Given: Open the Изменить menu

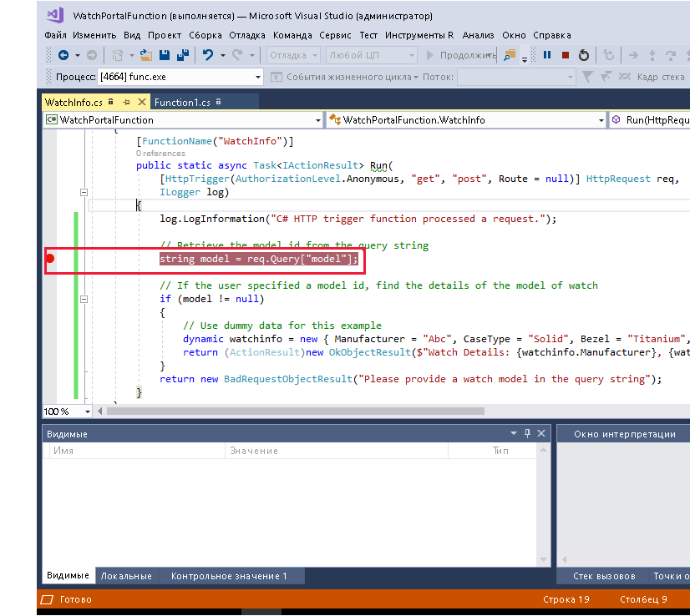Looking at the screenshot, I should click(x=94, y=35).
